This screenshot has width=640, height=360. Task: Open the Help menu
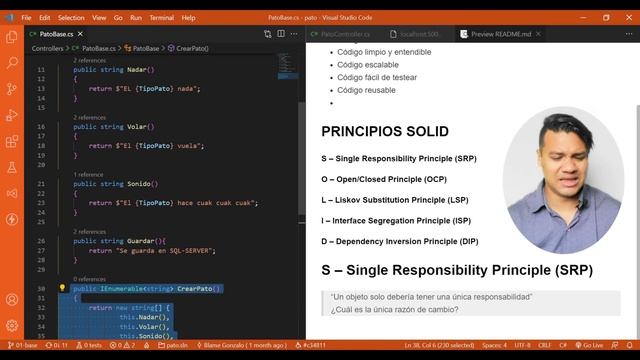click(x=188, y=18)
